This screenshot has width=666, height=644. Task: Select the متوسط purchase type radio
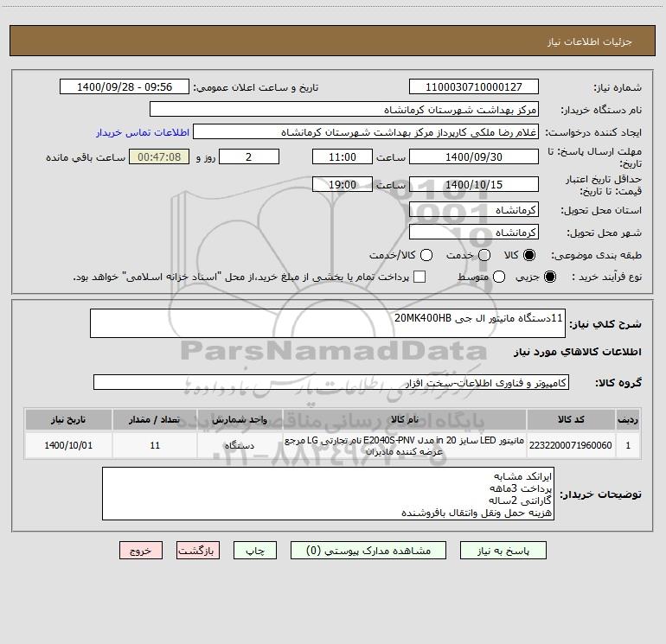point(499,277)
